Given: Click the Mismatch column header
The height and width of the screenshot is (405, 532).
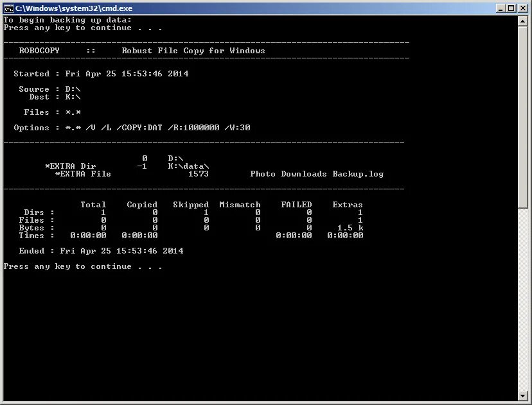Looking at the screenshot, I should coord(240,205).
